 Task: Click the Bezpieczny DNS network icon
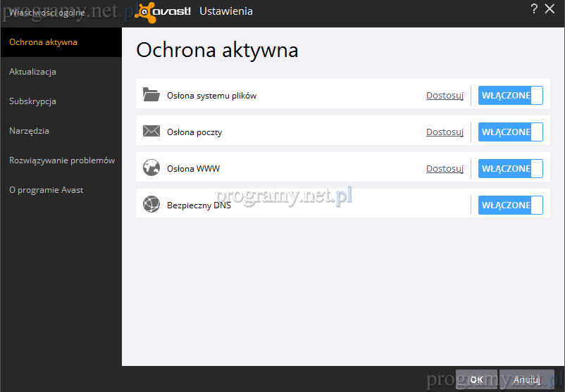(151, 205)
